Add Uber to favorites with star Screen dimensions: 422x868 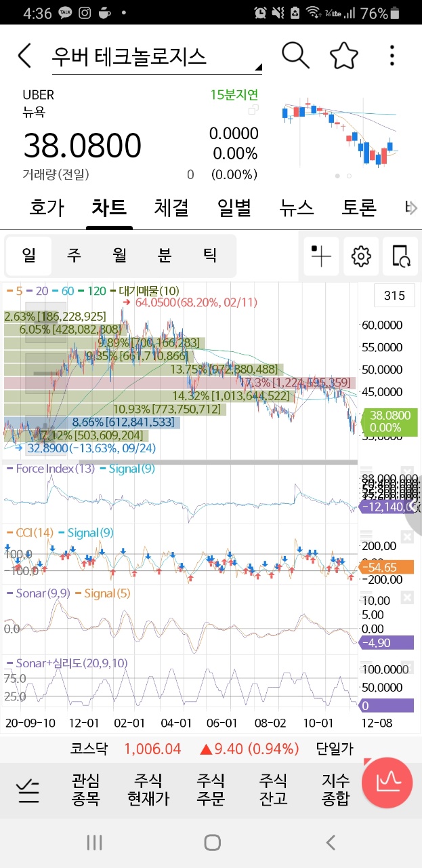(344, 56)
